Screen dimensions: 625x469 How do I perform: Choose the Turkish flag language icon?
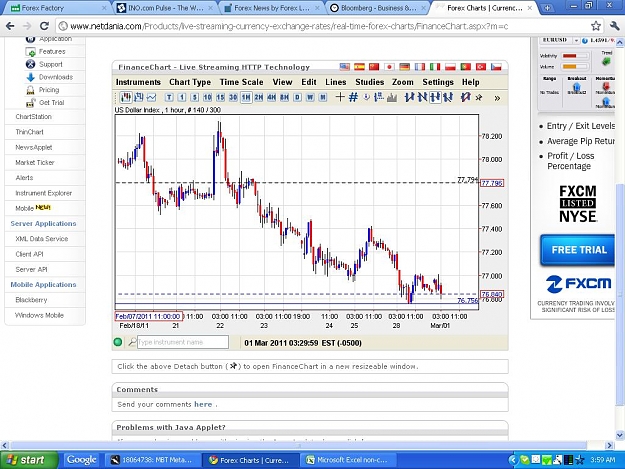481,67
